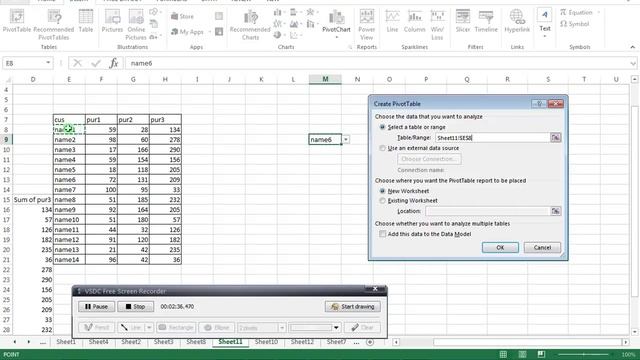Insert a PivotTable from the ribbon
Image resolution: width=640 pixels, height=360 pixels.
pyautogui.click(x=17, y=21)
